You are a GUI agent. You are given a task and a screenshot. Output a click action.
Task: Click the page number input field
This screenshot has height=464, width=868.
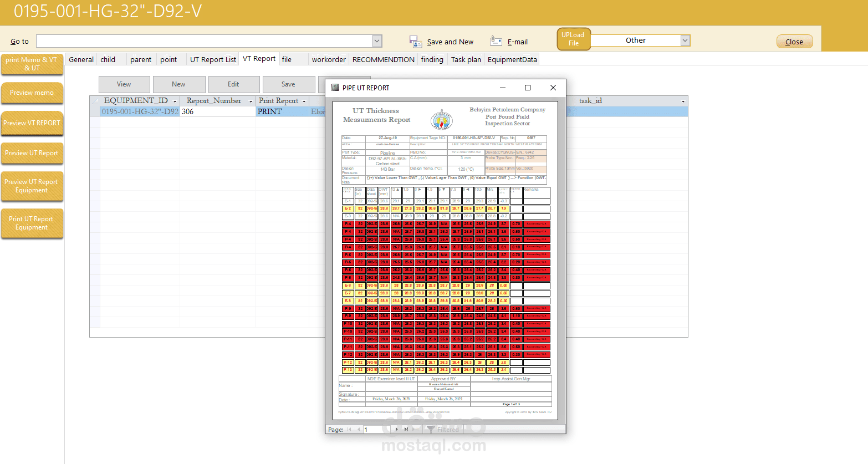375,429
